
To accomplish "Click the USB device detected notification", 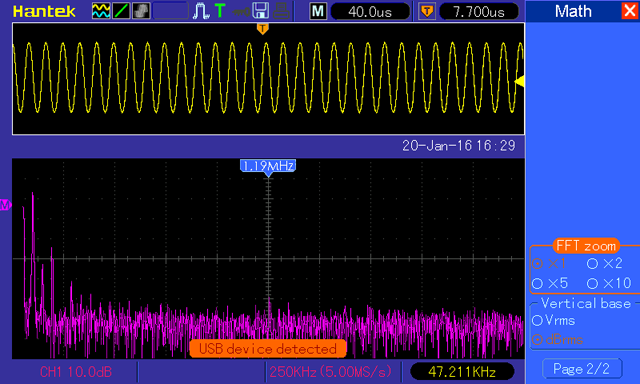I will pyautogui.click(x=268, y=349).
